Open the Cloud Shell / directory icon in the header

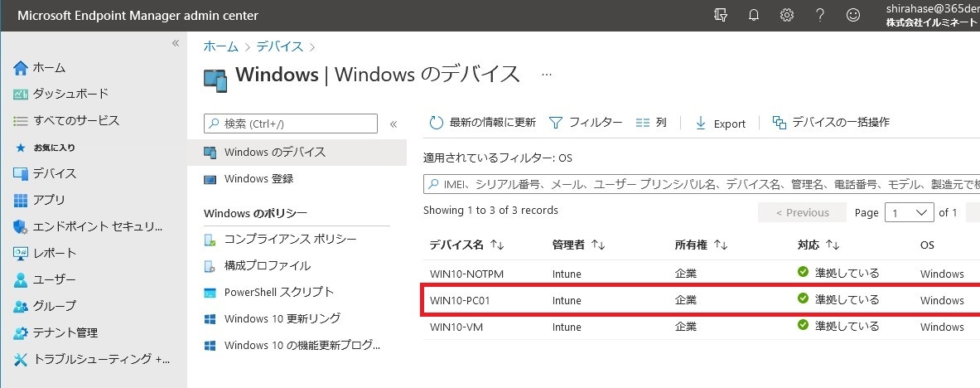coord(721,15)
